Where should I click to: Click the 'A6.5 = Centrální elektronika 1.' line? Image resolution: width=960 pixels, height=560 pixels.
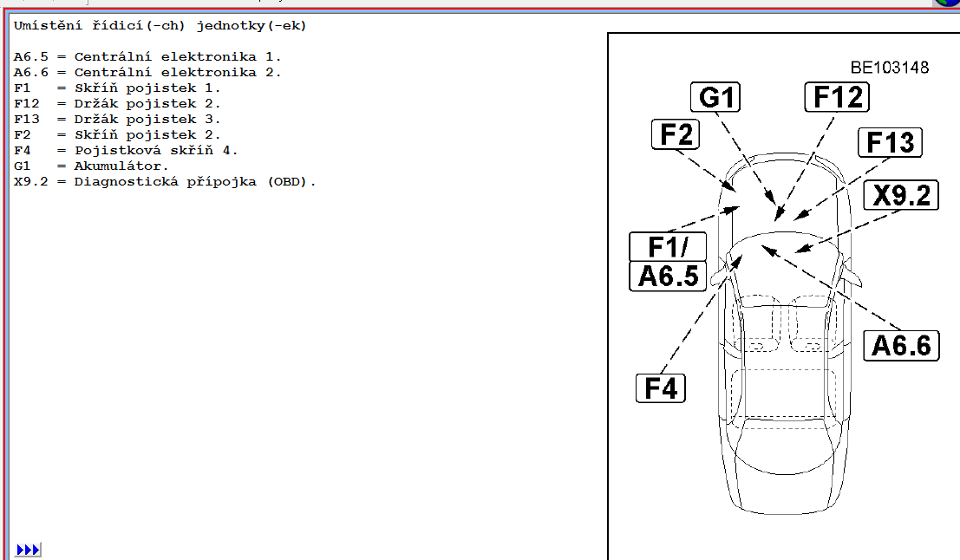click(147, 57)
